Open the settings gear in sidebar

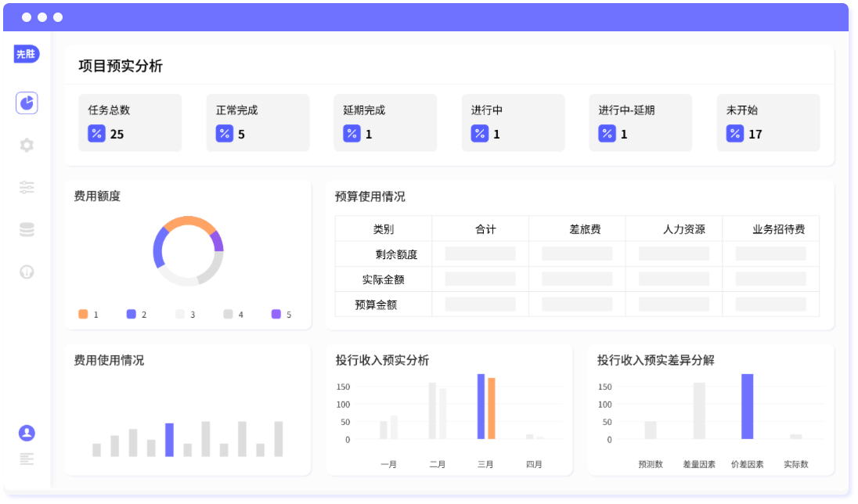tap(27, 145)
